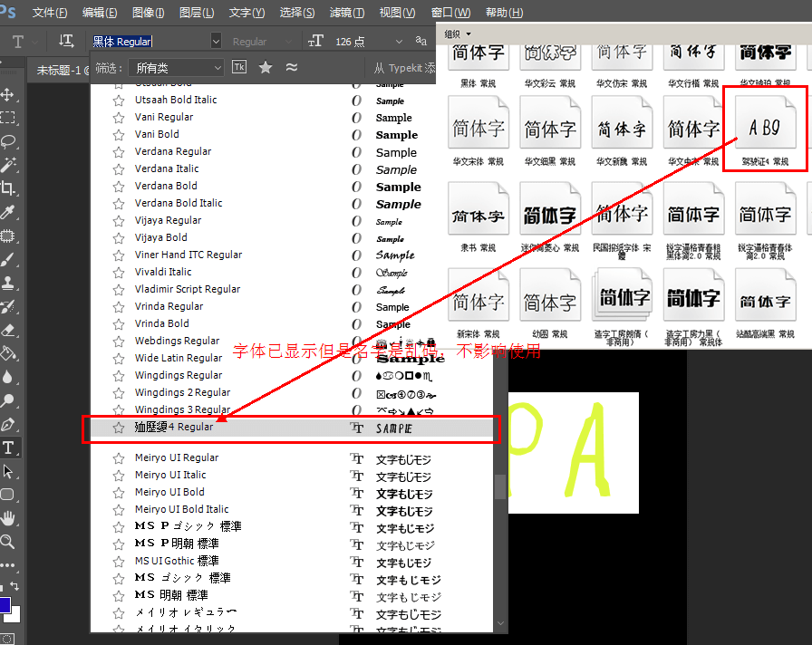Pick the Crop tool
Screen dimensions: 812x645
click(x=8, y=188)
